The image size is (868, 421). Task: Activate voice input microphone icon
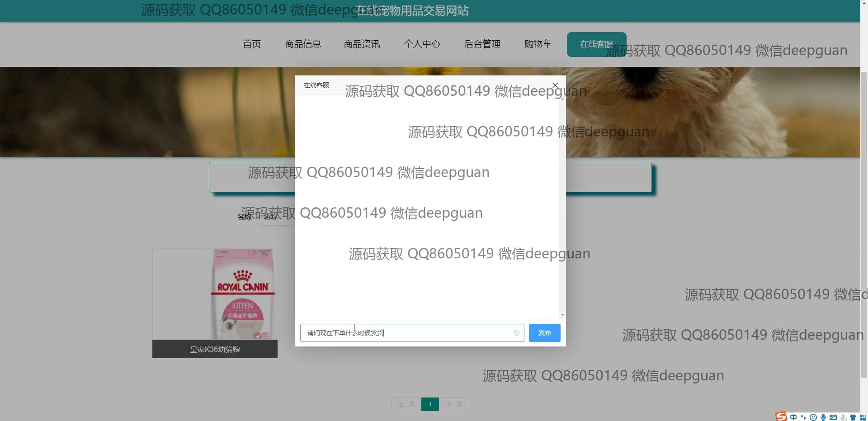coord(823,417)
